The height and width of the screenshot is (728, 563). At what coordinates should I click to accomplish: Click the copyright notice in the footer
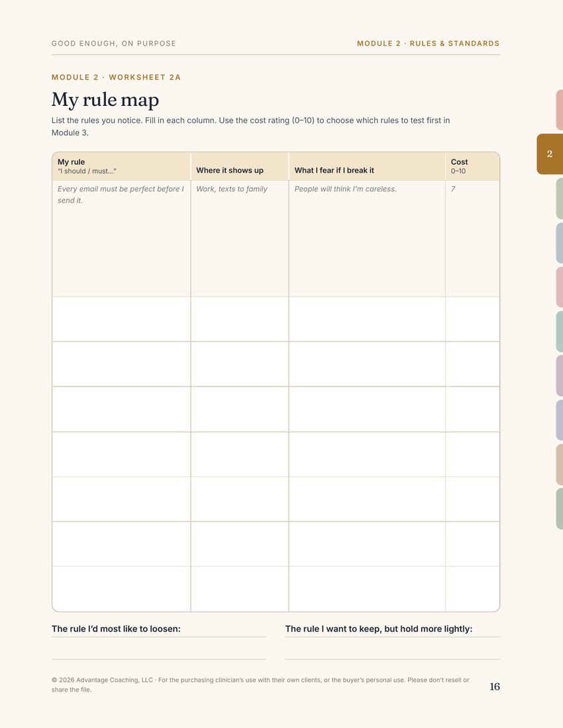[x=260, y=685]
